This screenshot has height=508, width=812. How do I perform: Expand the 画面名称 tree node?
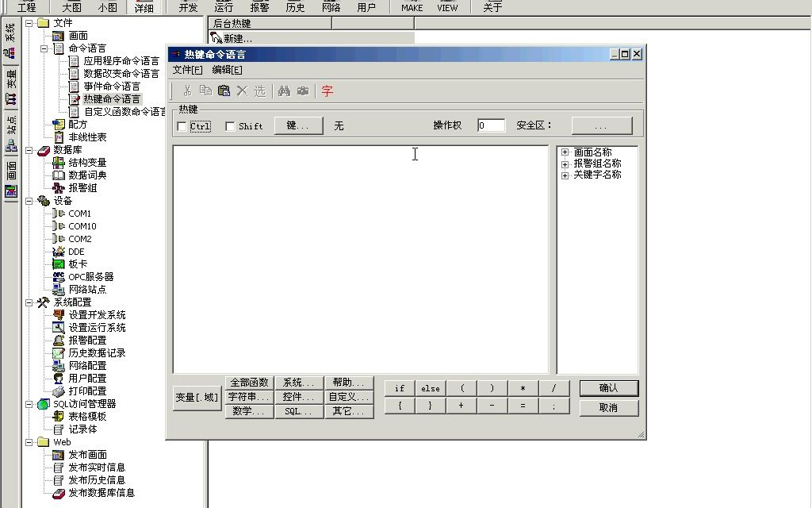(563, 151)
